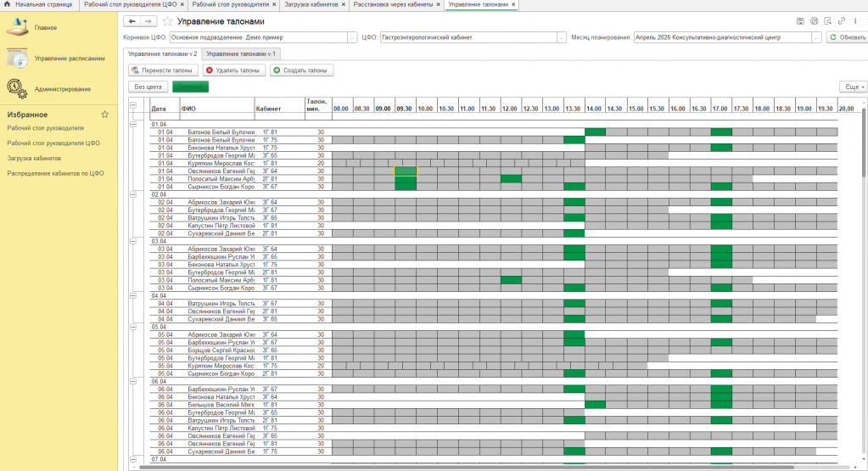Go to the Начальная страница home icon

click(x=8, y=5)
